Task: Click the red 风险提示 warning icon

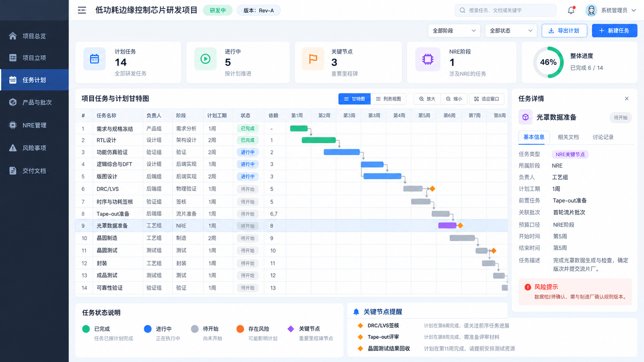Action: (528, 287)
